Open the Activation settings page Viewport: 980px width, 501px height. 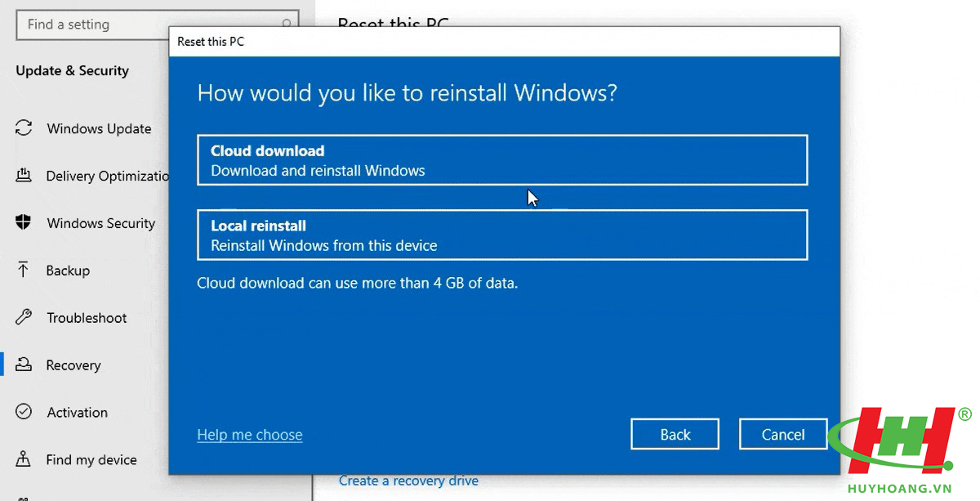point(77,413)
